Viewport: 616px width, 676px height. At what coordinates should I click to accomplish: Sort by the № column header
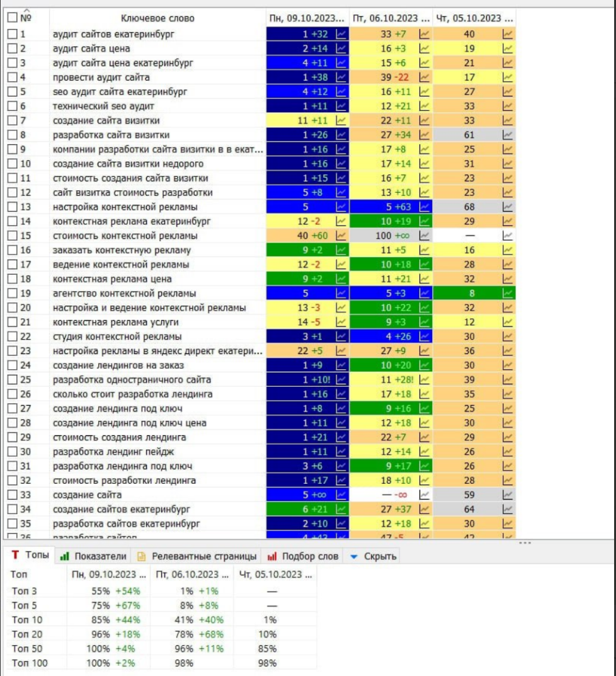pyautogui.click(x=26, y=18)
